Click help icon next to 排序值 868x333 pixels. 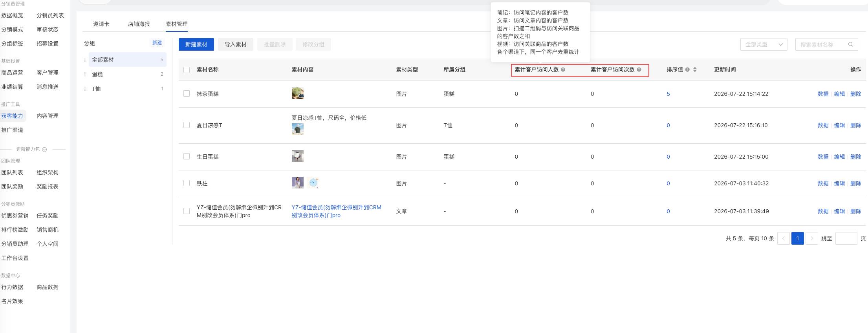[x=687, y=70]
